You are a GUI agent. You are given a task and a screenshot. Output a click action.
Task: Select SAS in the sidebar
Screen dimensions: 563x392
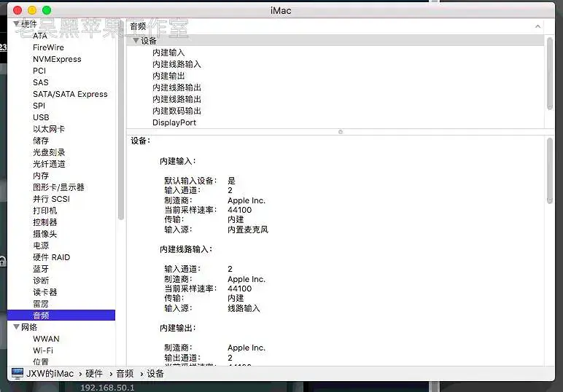40,82
